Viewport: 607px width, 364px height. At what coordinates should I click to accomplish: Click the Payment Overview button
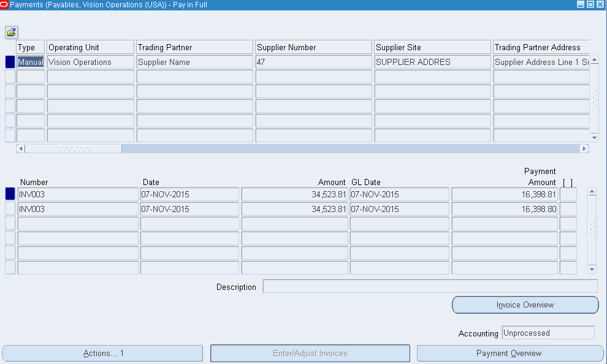510,354
